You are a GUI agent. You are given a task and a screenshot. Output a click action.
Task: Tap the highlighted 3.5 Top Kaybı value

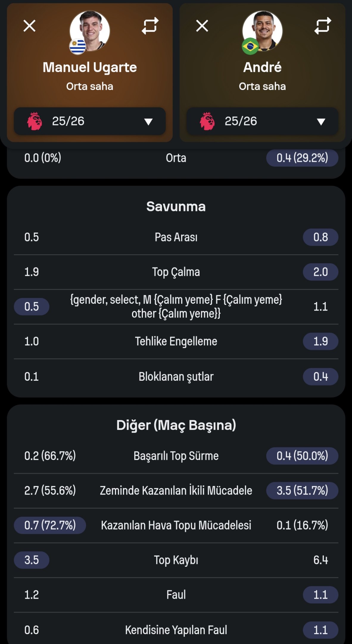[x=32, y=560]
